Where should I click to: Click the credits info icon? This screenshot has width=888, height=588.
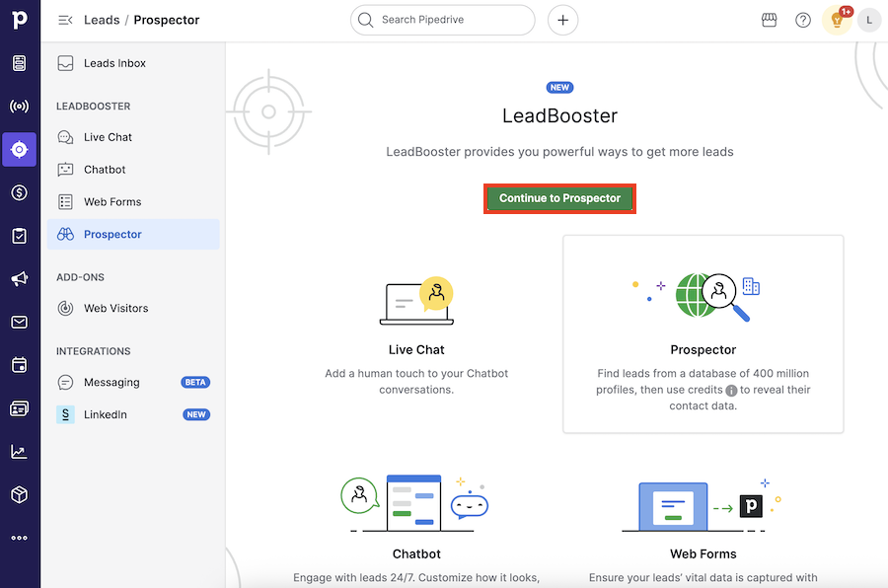(731, 391)
